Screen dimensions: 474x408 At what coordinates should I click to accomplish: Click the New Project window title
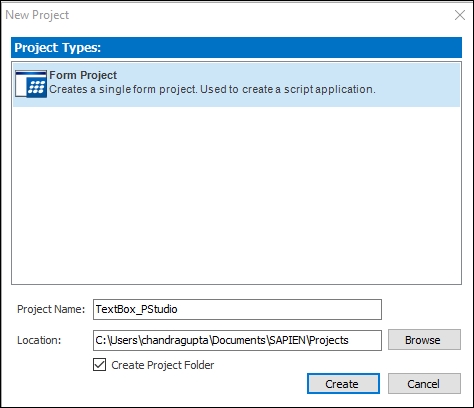(x=37, y=15)
